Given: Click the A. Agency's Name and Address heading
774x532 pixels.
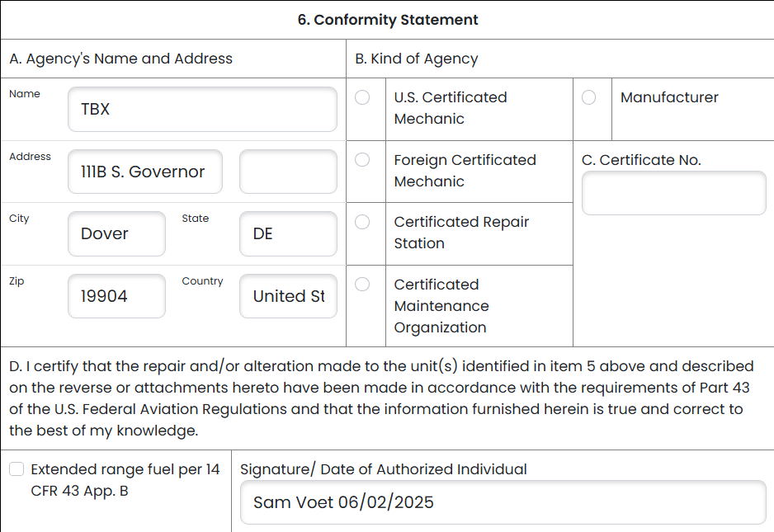Looking at the screenshot, I should [121, 59].
